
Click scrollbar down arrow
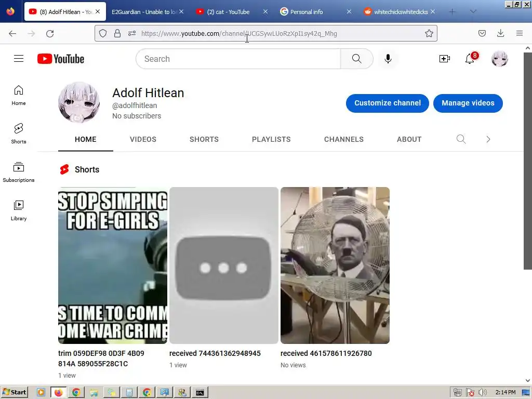(x=528, y=380)
